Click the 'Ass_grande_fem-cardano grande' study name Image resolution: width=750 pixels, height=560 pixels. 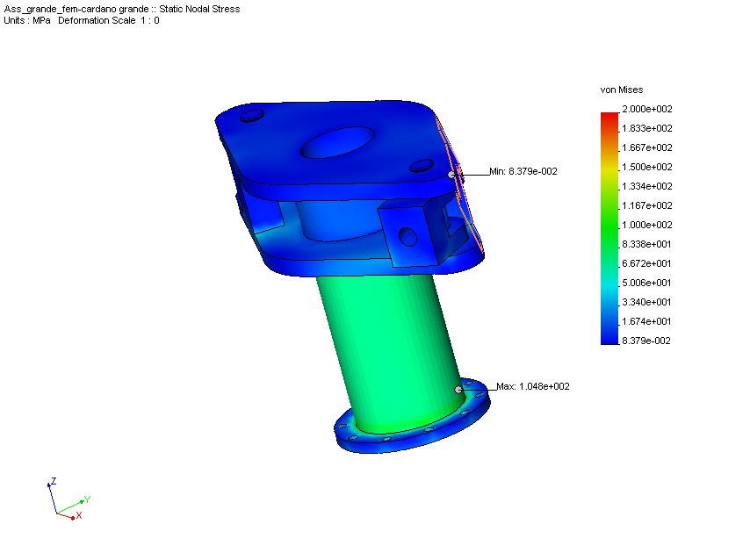click(x=76, y=9)
